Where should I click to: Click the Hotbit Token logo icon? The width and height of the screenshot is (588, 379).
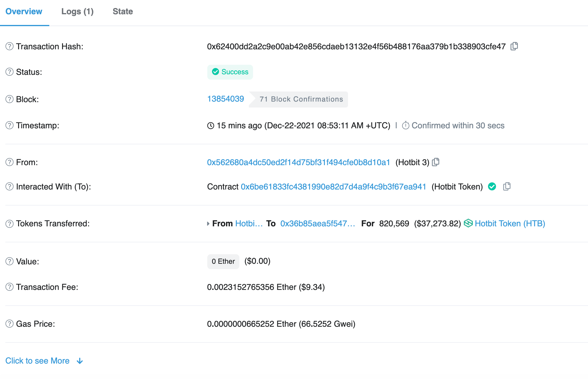(x=468, y=223)
